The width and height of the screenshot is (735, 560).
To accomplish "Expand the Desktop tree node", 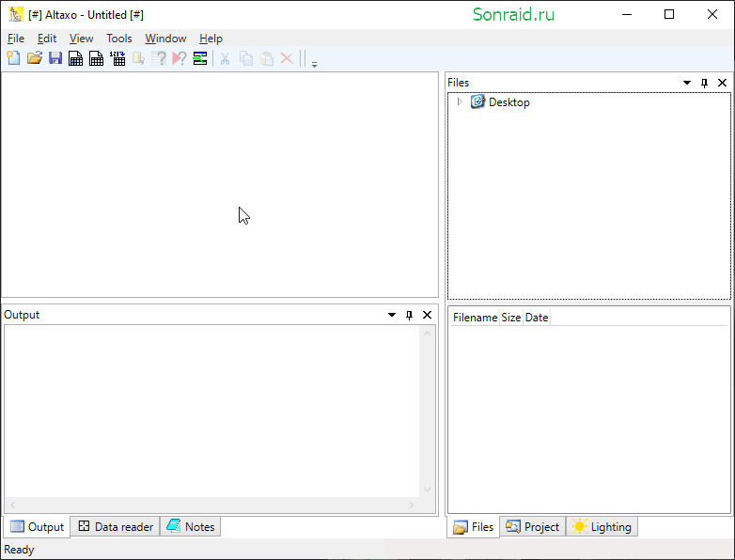I will [x=460, y=101].
